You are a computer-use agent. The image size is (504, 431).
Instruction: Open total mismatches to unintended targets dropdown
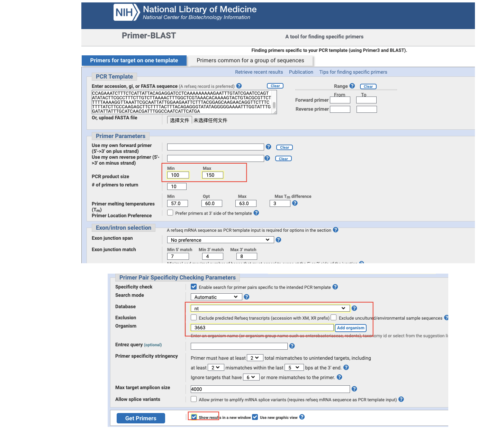255,358
